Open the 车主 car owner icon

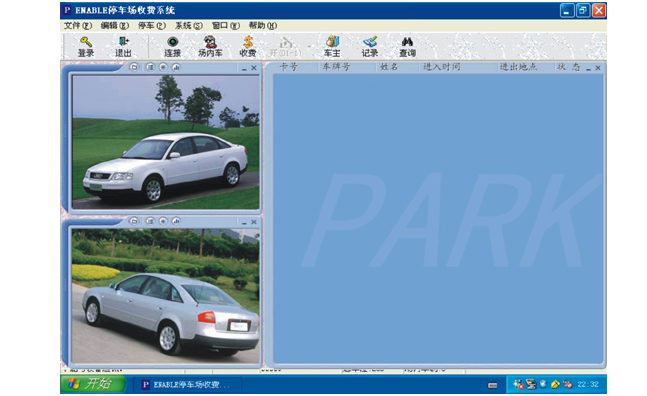pos(332,46)
